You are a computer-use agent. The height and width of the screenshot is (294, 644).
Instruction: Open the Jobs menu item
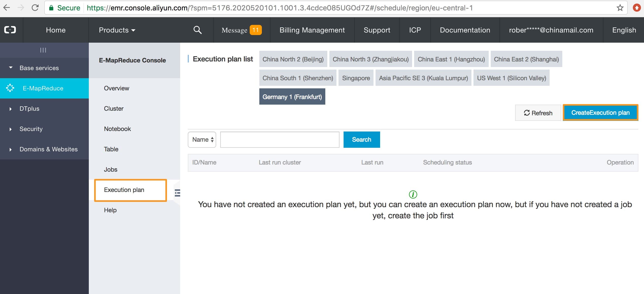[111, 169]
